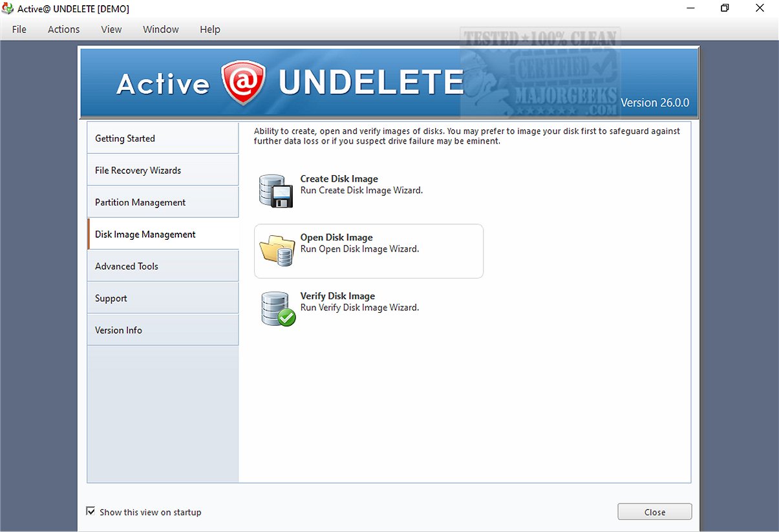Click the Run Verify Disk Image Wizard text
The width and height of the screenshot is (779, 532).
click(x=359, y=308)
